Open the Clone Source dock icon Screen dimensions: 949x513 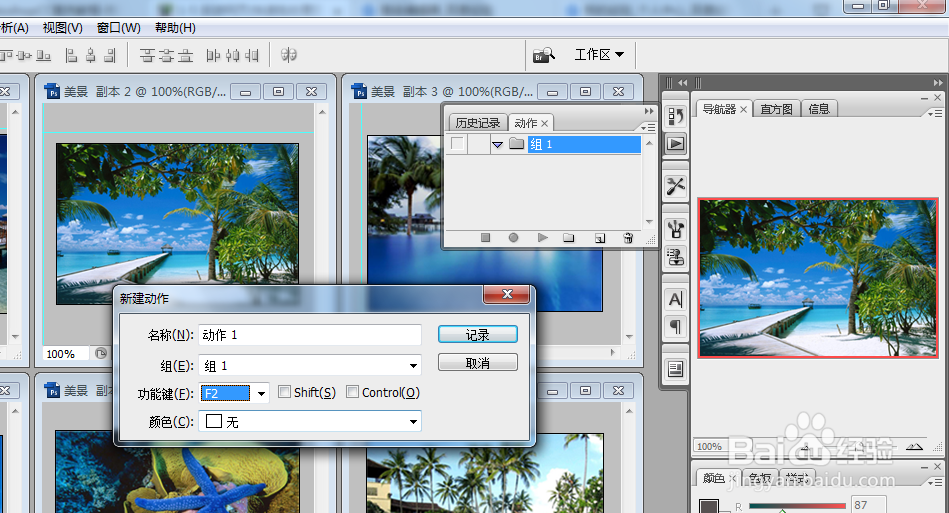675,256
